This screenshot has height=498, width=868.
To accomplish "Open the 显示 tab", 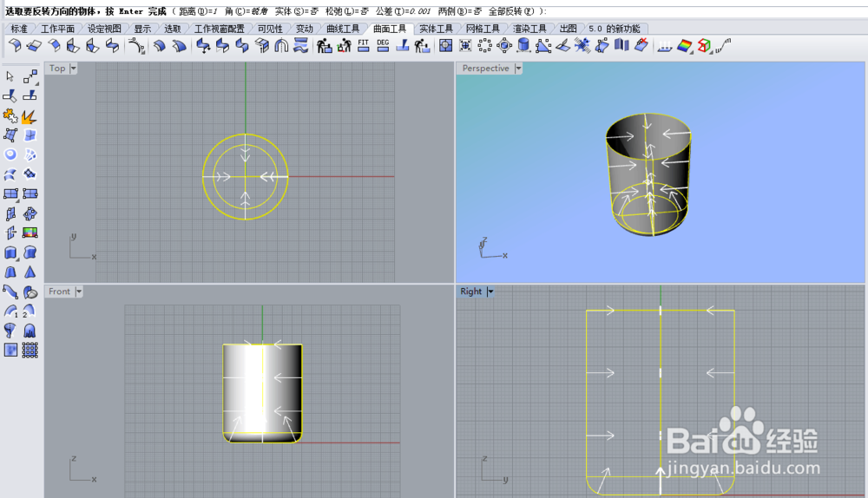I will point(142,29).
